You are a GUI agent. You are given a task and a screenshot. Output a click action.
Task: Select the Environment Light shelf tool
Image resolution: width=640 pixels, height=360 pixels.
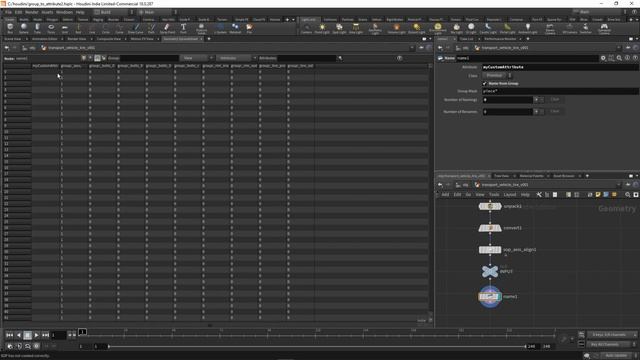coord(438,28)
